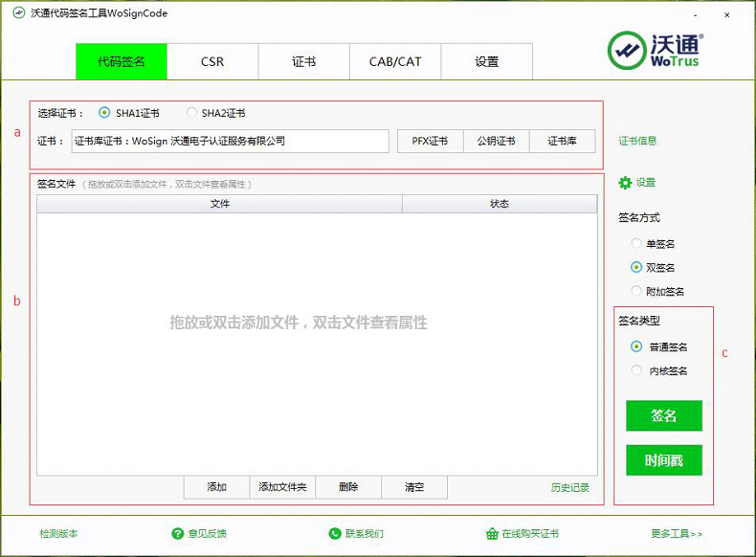Select 内核签名 signature type
Viewport: 756px width, 557px height.
click(636, 370)
